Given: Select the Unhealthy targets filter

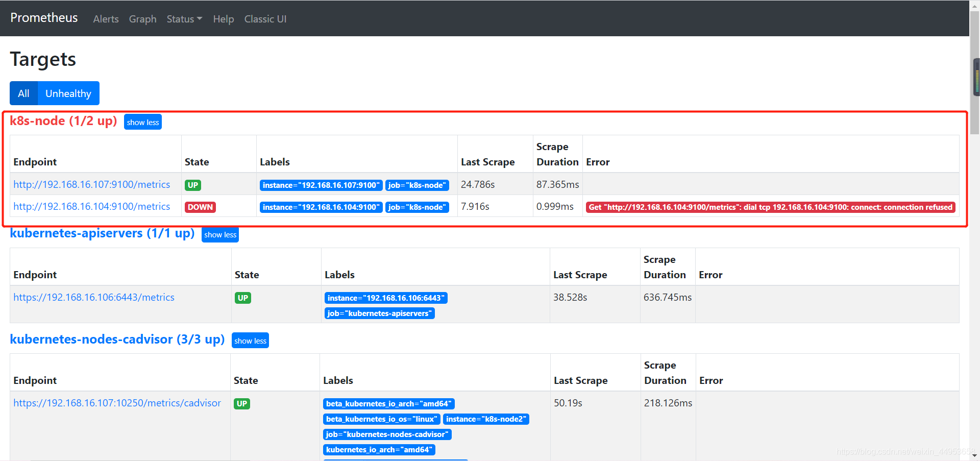Looking at the screenshot, I should click(68, 93).
